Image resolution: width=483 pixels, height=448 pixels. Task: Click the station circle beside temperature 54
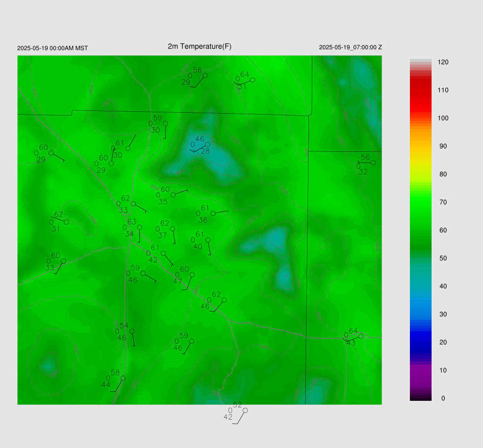(132, 331)
